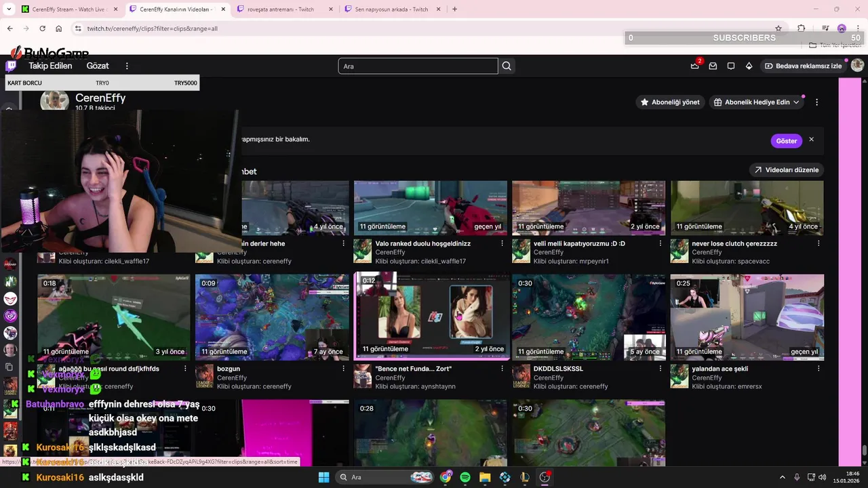The image size is (868, 488).
Task: Open options menu for yalandan ace şekli clip
Action: click(818, 369)
